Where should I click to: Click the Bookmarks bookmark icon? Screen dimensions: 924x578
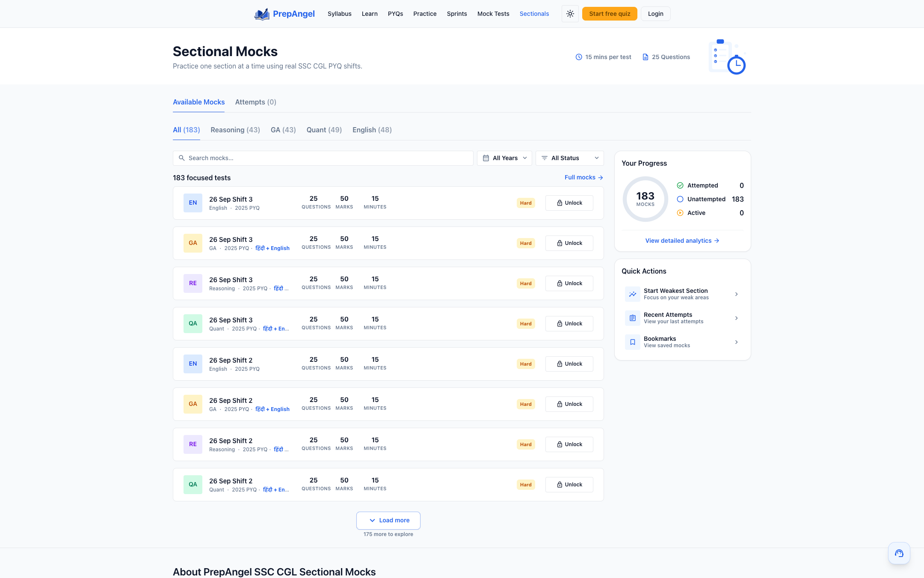click(x=632, y=342)
